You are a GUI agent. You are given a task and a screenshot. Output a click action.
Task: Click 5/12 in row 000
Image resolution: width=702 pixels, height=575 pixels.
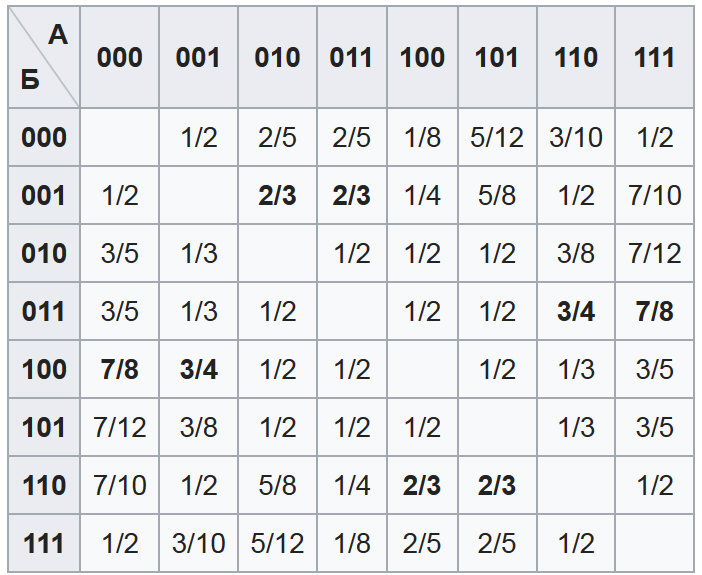(x=497, y=137)
